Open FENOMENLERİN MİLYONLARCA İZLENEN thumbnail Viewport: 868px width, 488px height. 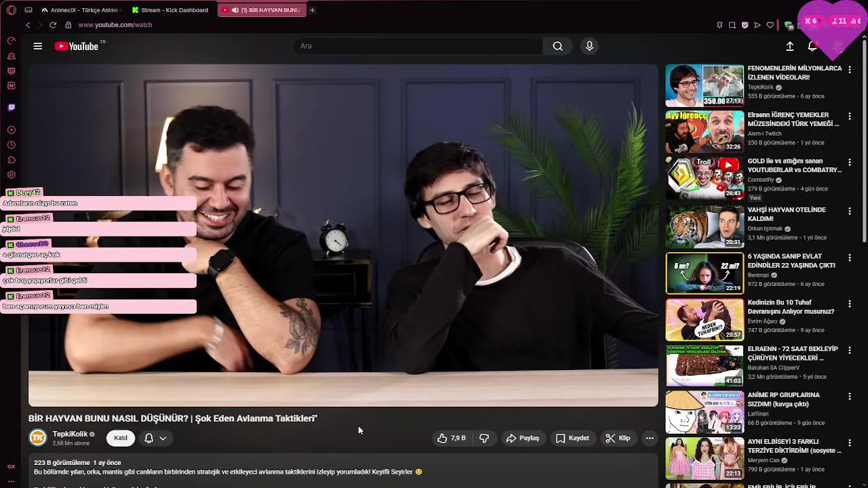pyautogui.click(x=705, y=86)
